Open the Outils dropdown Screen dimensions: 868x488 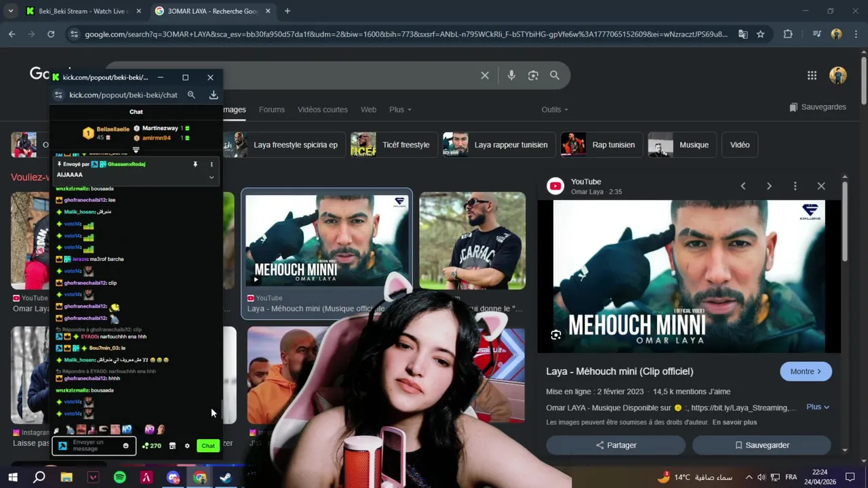pyautogui.click(x=555, y=110)
